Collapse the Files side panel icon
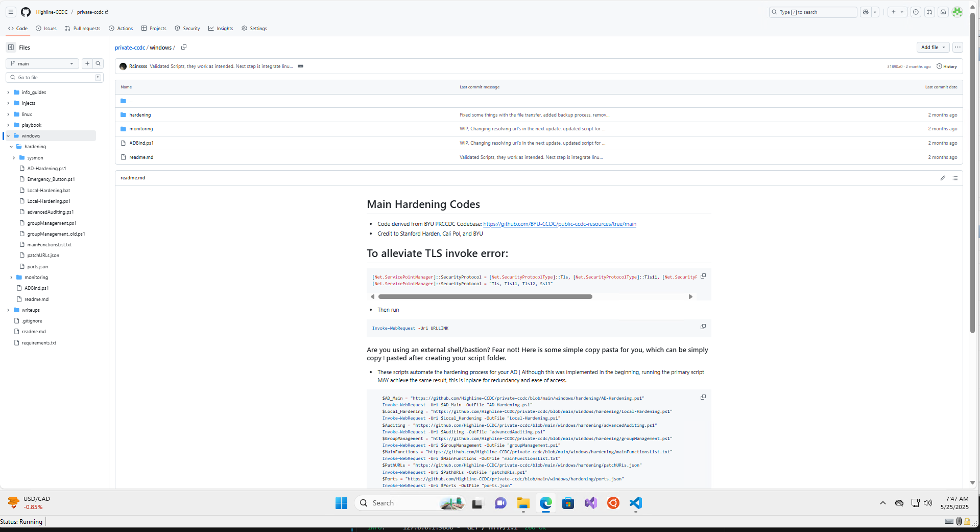 pyautogui.click(x=11, y=48)
